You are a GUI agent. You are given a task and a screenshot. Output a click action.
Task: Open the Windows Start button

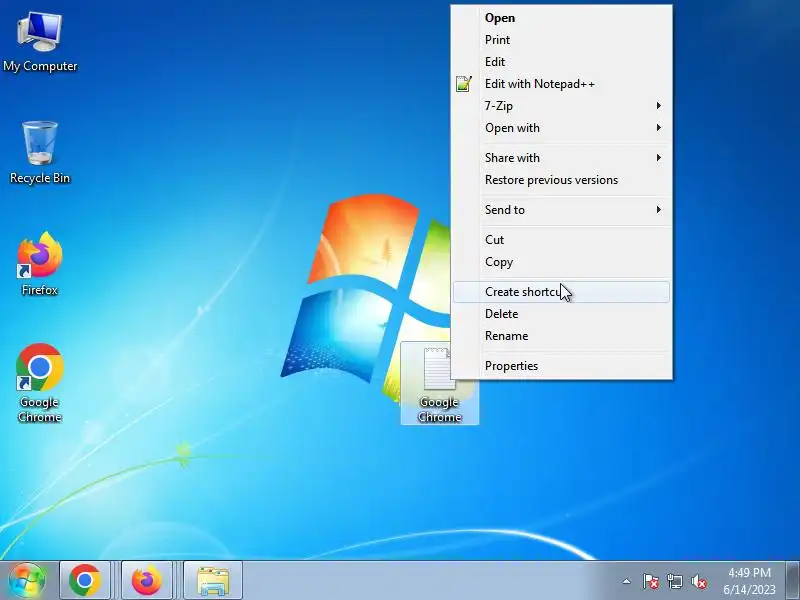coord(27,581)
